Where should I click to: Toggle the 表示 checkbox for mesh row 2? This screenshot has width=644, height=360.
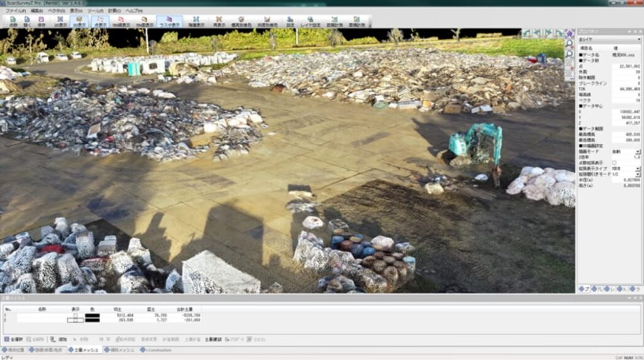(x=75, y=320)
